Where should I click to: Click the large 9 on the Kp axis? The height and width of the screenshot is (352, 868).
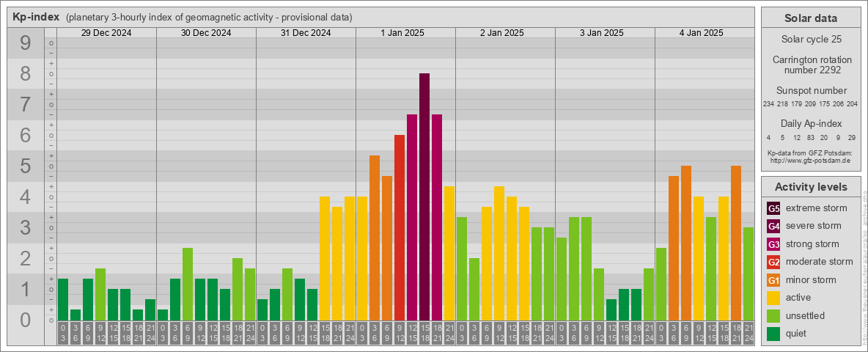(26, 43)
